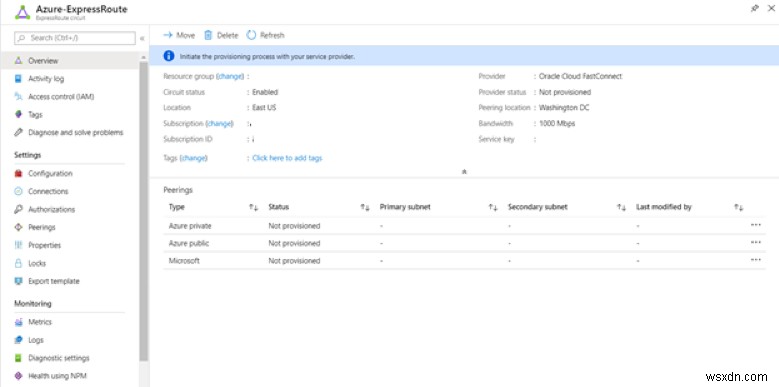Collapse the sidebar with the double chevron
The image size is (779, 387).
click(142, 38)
